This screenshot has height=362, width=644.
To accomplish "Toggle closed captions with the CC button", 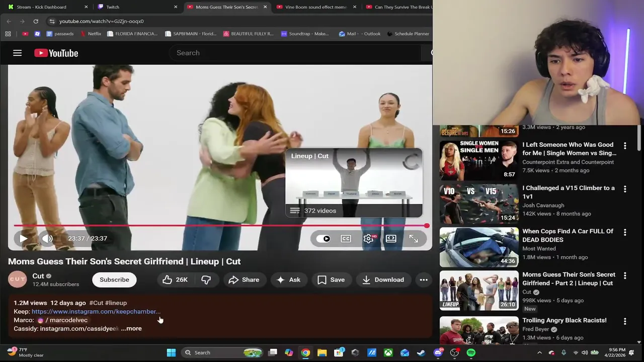I will click(346, 239).
